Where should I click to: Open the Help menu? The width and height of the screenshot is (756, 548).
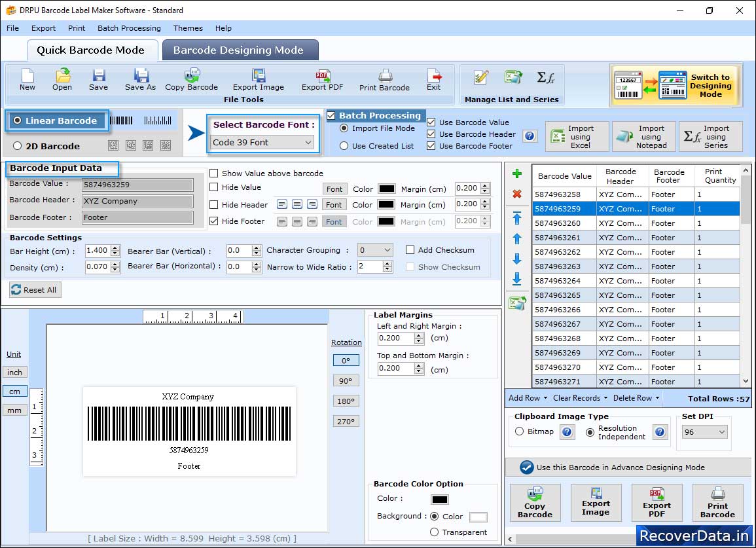tap(223, 28)
